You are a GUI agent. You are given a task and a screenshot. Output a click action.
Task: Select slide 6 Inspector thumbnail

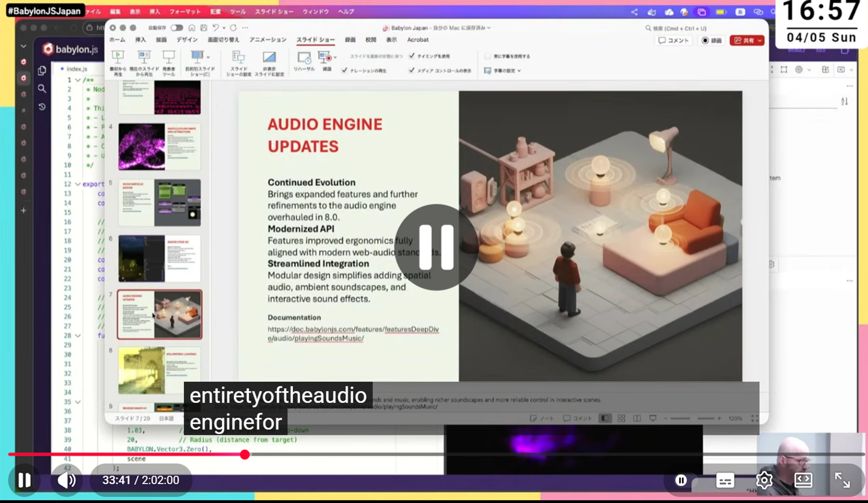[159, 258]
